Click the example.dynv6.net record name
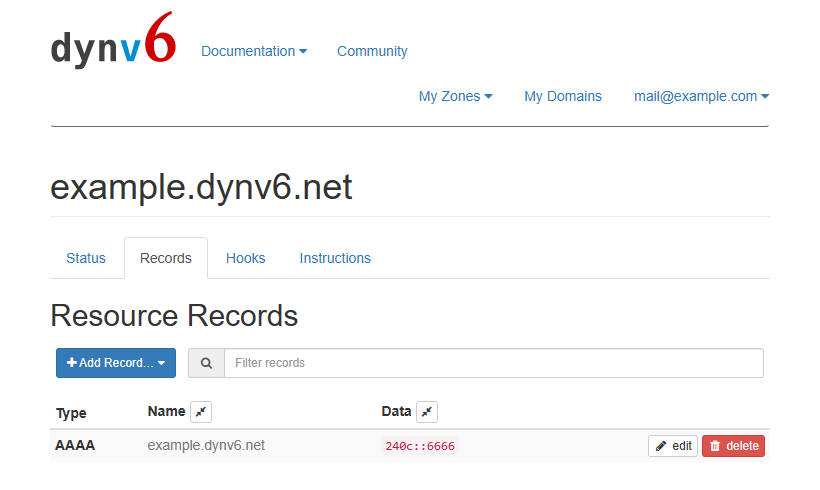 (x=206, y=446)
